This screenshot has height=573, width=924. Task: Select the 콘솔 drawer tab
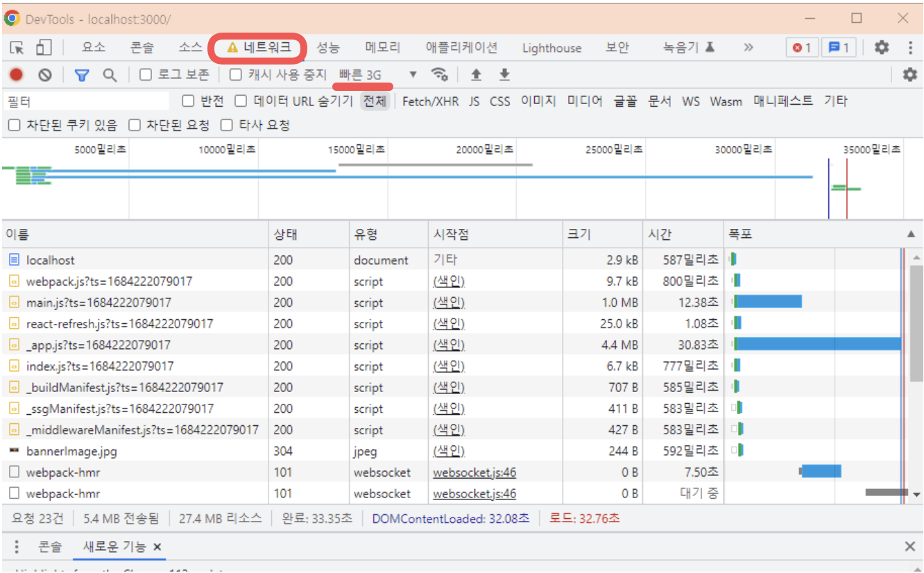click(x=50, y=547)
